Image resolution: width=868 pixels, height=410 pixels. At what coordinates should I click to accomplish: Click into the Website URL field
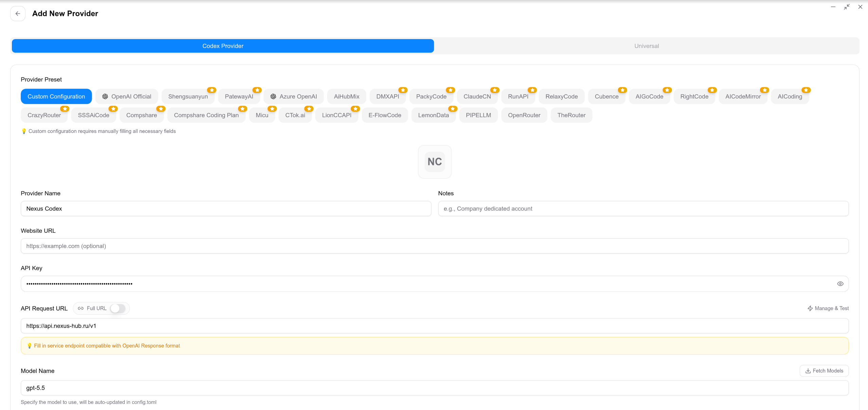point(435,246)
